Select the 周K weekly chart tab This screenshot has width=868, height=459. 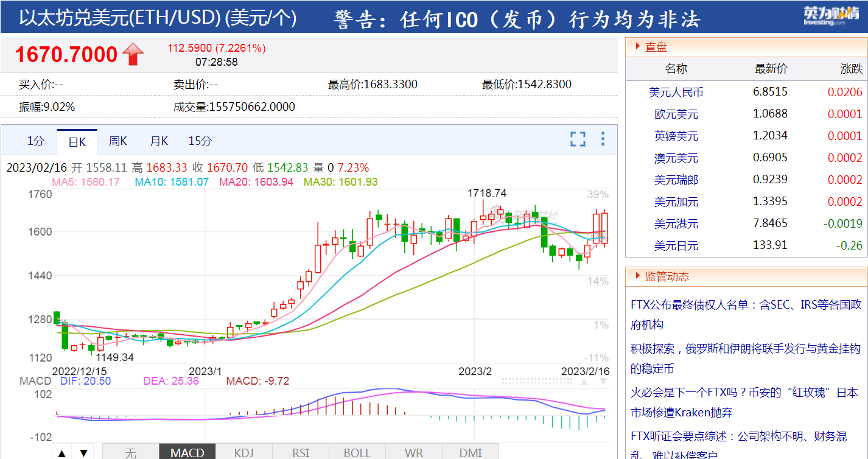pos(117,141)
